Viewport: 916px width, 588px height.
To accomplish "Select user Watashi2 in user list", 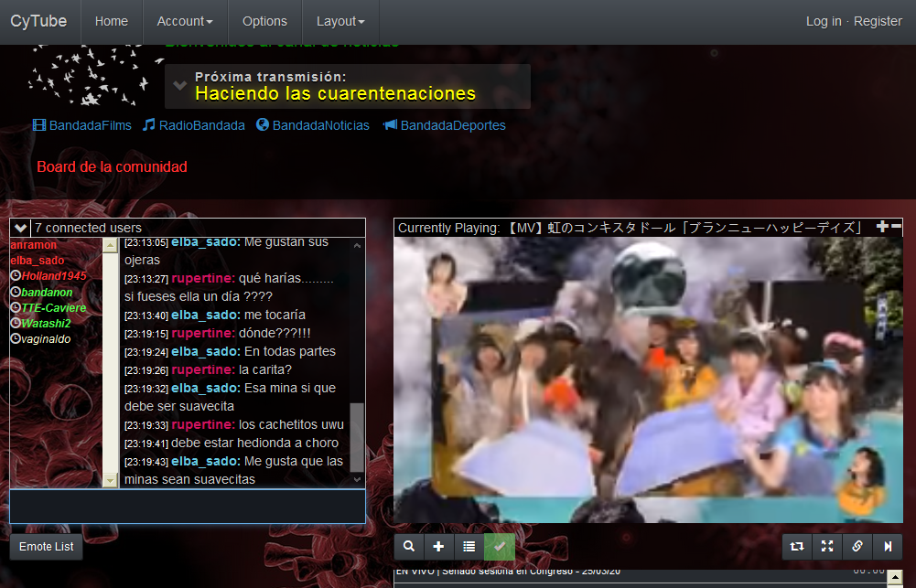I will 46,324.
